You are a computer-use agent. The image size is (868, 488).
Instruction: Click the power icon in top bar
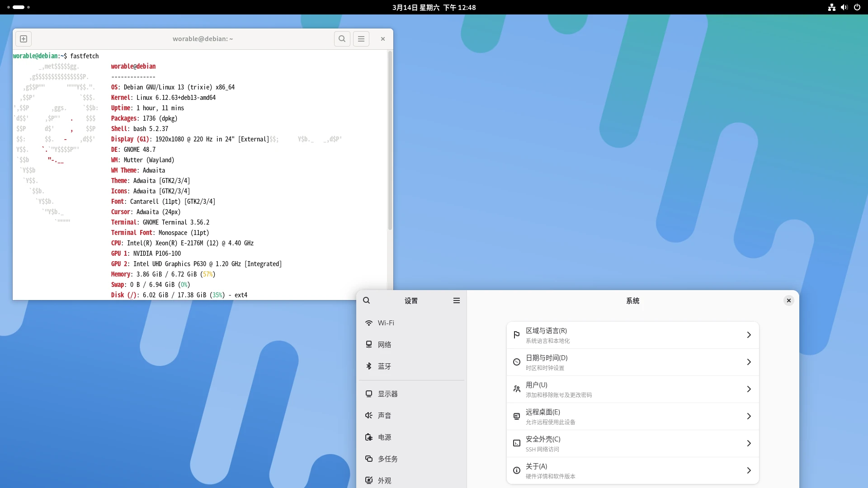857,7
